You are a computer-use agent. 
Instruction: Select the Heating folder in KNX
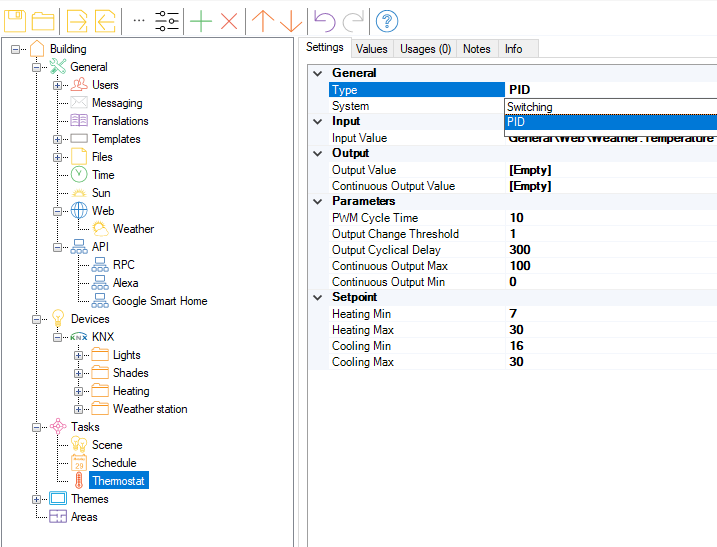[x=131, y=391]
